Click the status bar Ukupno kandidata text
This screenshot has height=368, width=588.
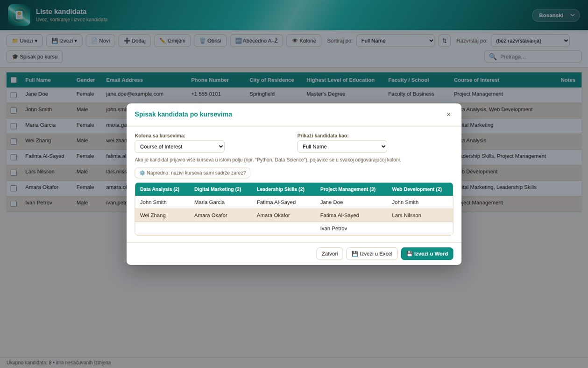59,363
